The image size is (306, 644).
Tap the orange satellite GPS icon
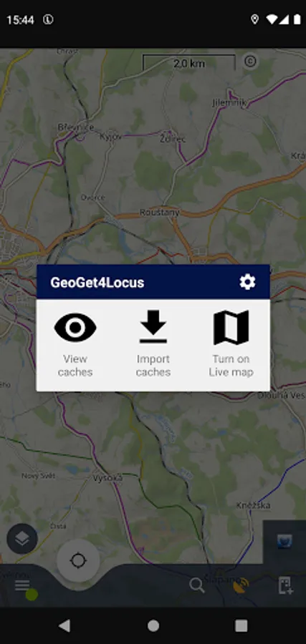point(241,585)
